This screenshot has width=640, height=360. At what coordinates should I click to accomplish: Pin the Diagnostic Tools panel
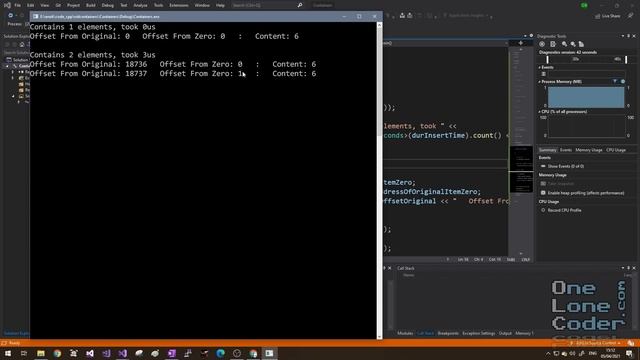coord(629,36)
